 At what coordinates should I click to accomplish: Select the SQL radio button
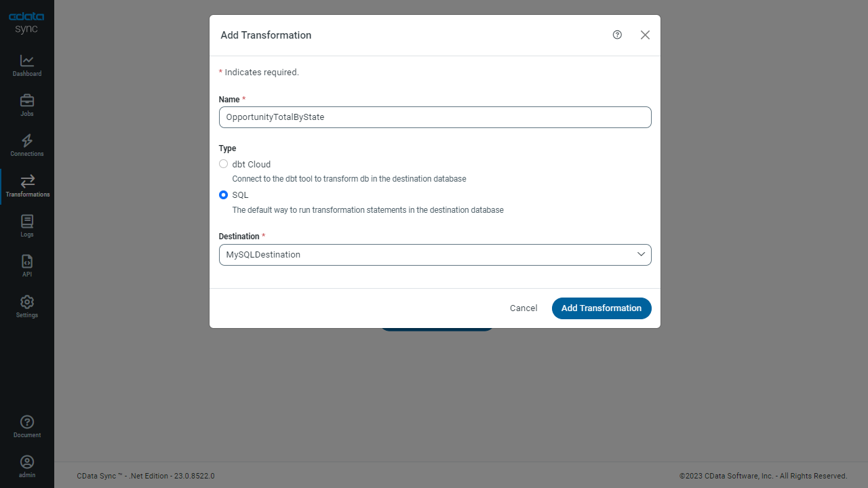pyautogui.click(x=224, y=195)
